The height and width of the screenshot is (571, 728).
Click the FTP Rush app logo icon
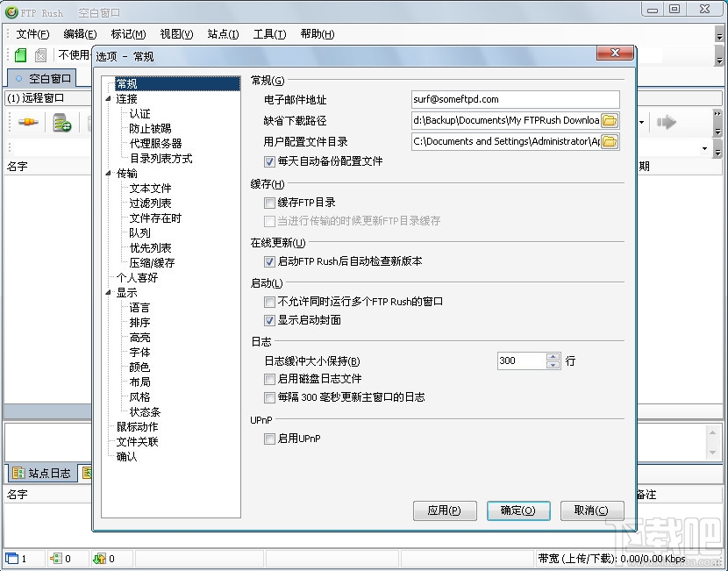(11, 12)
